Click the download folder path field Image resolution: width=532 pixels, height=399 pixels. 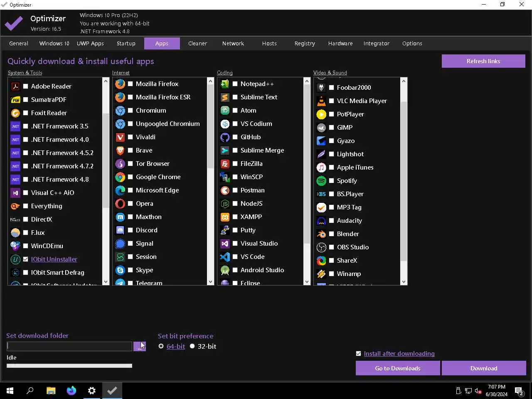coord(69,346)
